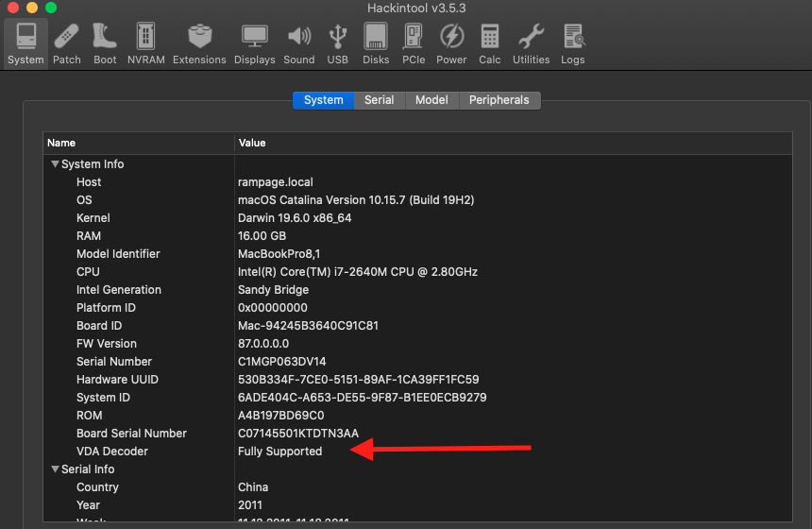Open the Extensions section

tap(199, 44)
